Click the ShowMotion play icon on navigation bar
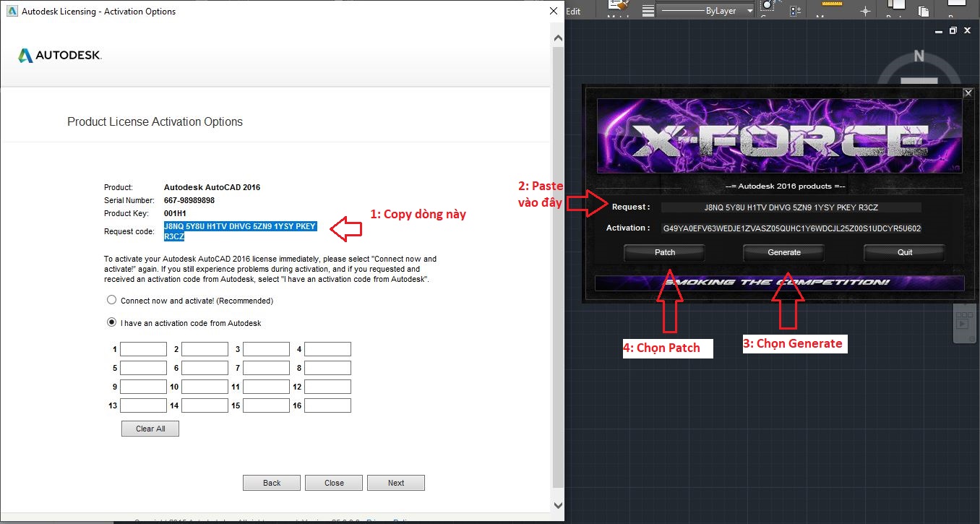The height and width of the screenshot is (524, 980). [962, 324]
